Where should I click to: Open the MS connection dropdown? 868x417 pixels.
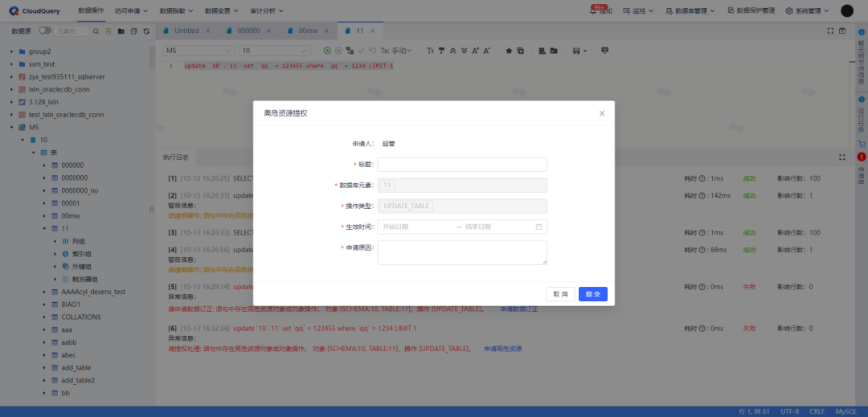pos(199,51)
